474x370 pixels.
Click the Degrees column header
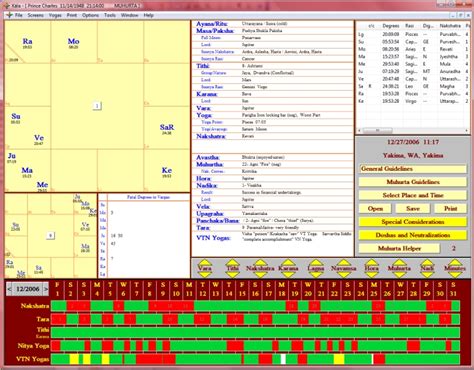click(391, 26)
